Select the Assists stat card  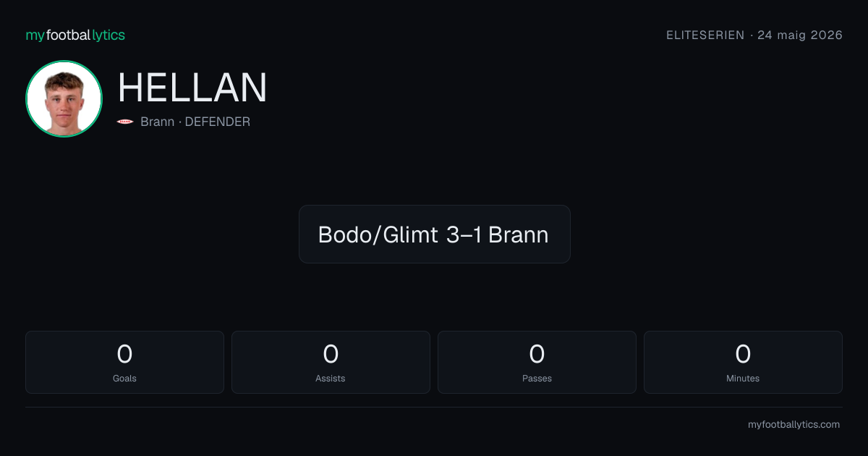[331, 362]
